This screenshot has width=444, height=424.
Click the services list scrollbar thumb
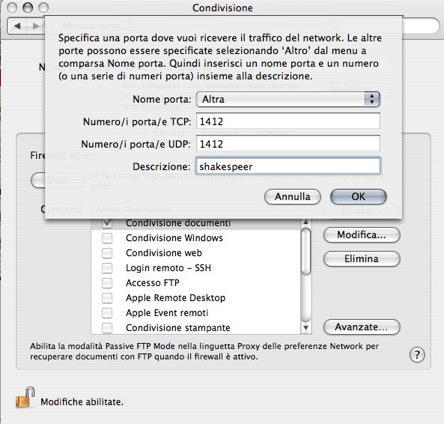pos(306,251)
